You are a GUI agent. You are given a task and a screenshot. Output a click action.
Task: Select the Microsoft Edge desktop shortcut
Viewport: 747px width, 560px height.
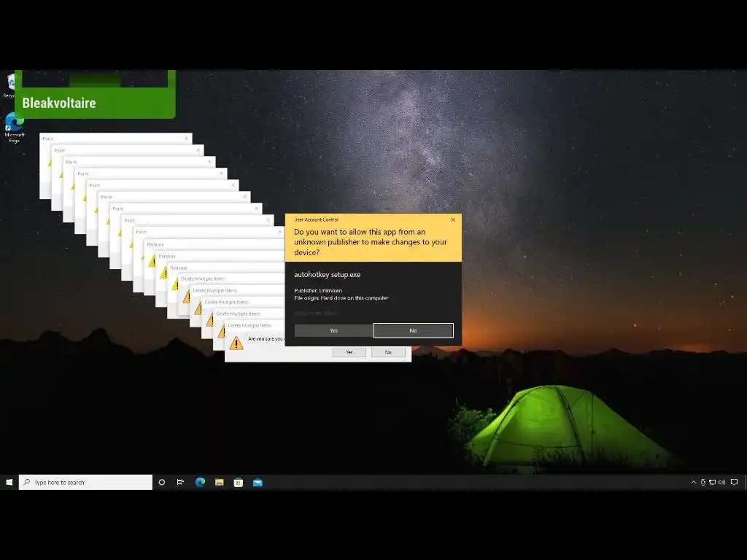coord(15,128)
